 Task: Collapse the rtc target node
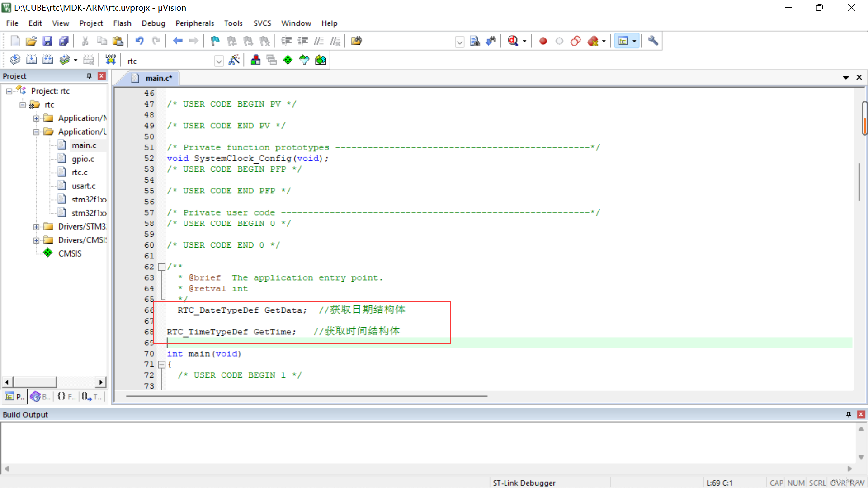23,105
